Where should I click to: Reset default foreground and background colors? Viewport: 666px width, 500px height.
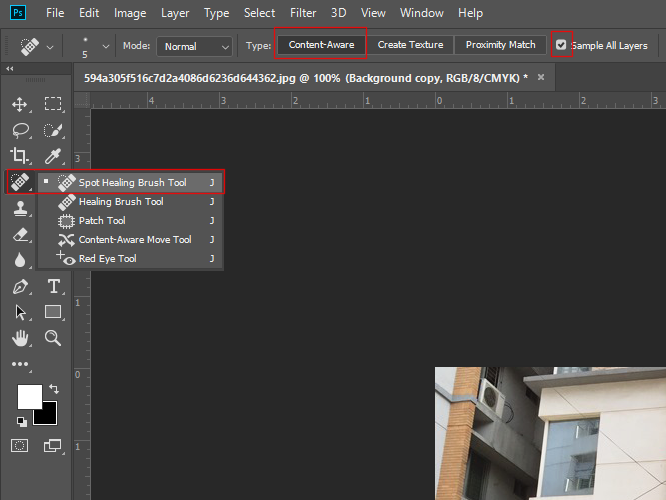[x=22, y=421]
